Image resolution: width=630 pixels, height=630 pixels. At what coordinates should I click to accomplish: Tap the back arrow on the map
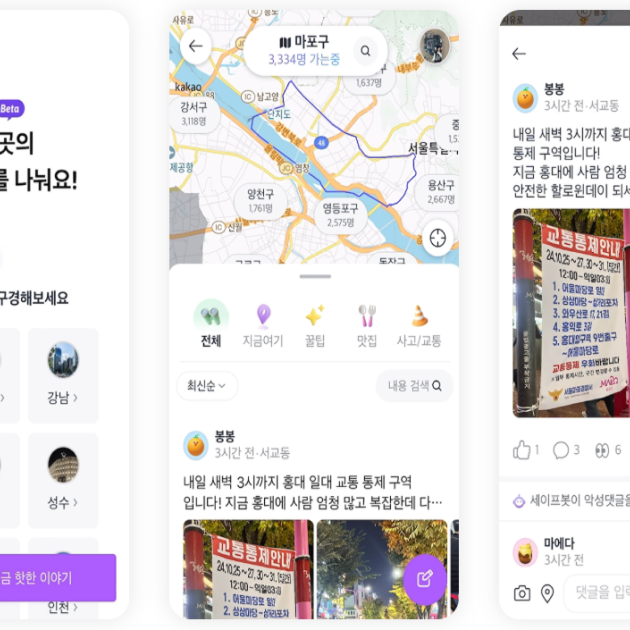point(196,46)
